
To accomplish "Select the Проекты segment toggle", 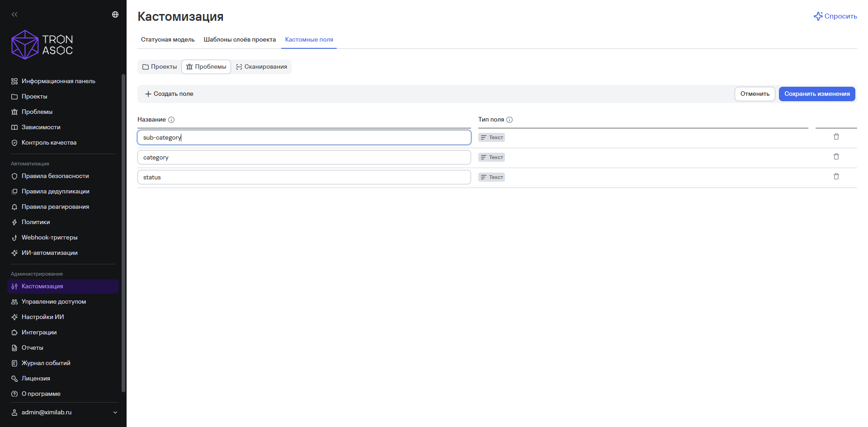I will pyautogui.click(x=160, y=67).
